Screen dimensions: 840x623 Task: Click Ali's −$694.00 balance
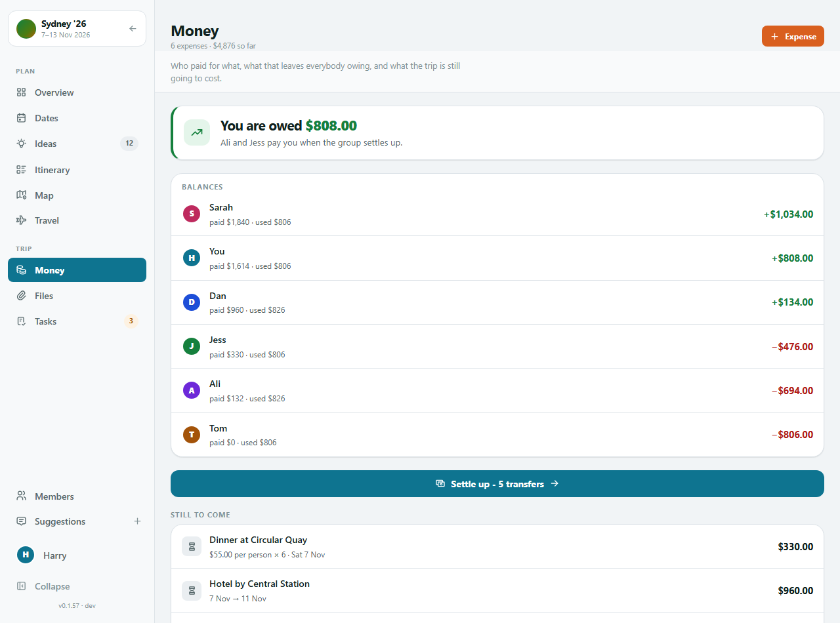pyautogui.click(x=793, y=391)
